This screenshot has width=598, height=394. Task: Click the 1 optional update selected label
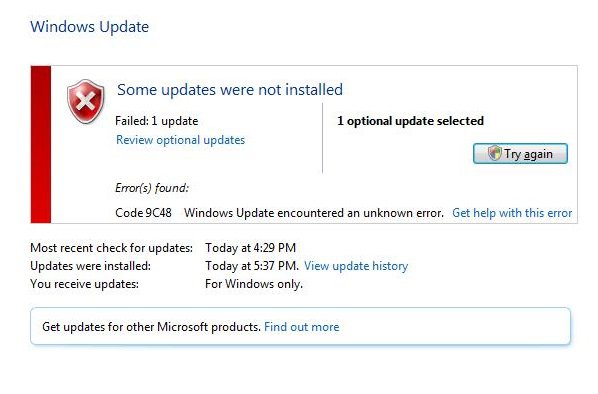pyautogui.click(x=410, y=121)
